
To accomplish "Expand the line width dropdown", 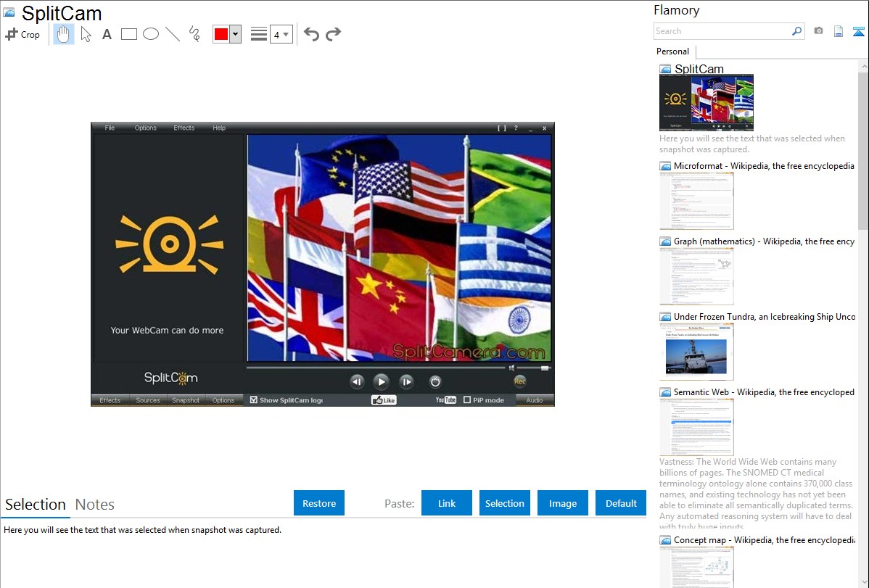I will [x=281, y=34].
